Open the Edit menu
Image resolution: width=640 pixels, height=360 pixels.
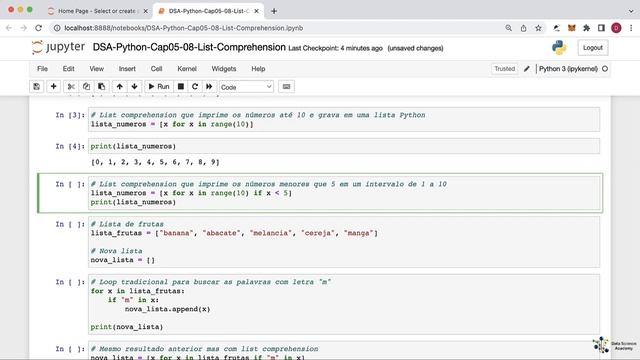pos(69,69)
